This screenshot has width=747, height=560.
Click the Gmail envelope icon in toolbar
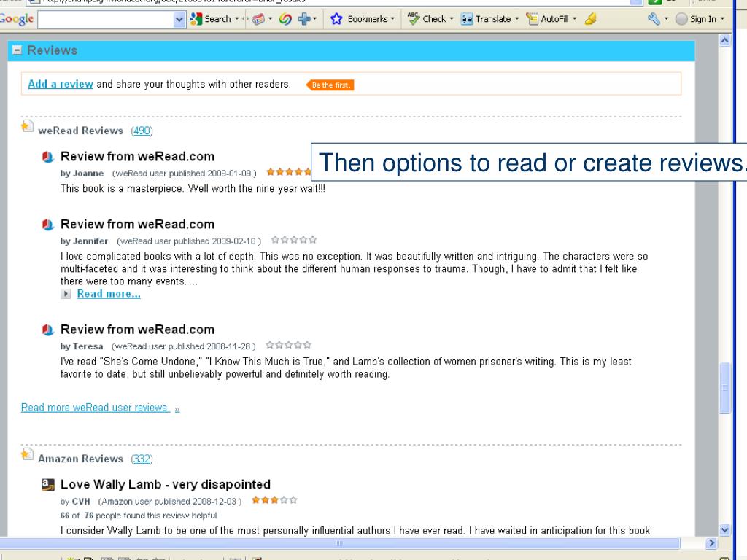coord(258,19)
